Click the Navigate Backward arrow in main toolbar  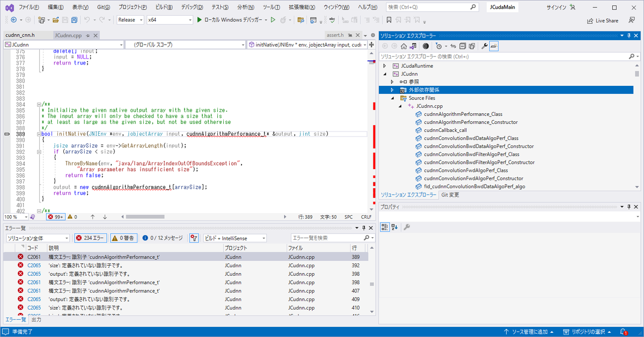(x=13, y=20)
